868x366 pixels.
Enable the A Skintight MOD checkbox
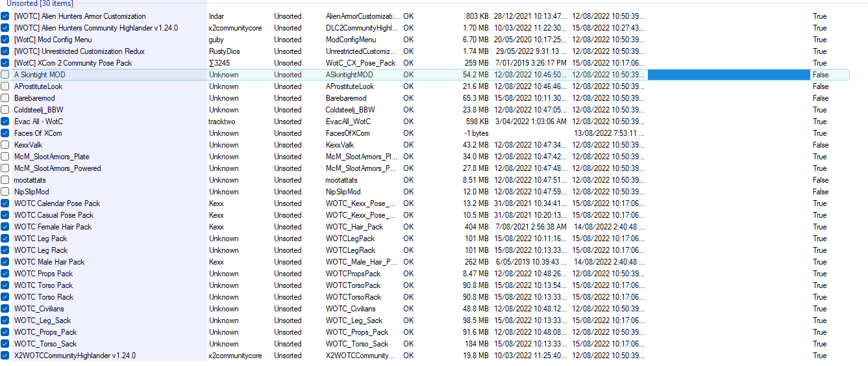coord(5,75)
